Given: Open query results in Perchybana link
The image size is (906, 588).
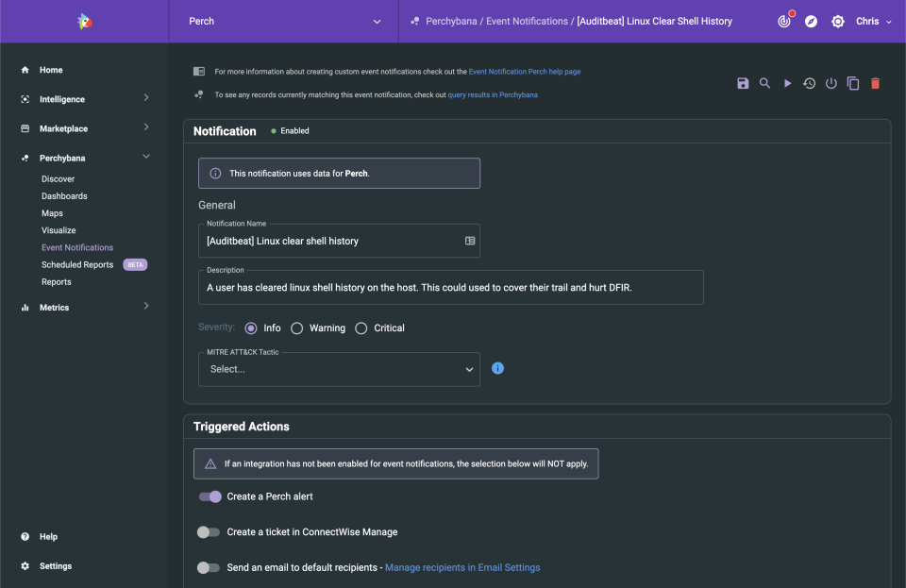Looking at the screenshot, I should click(x=493, y=94).
